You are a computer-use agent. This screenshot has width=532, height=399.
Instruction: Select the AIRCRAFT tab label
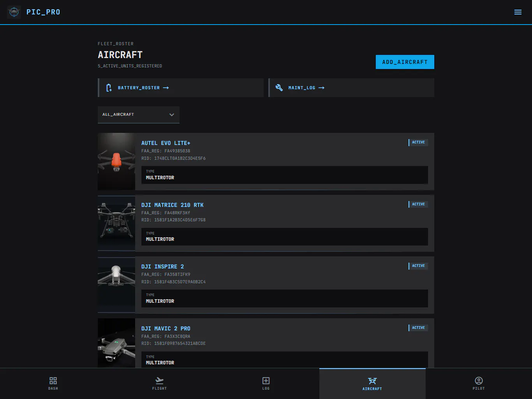(372, 389)
